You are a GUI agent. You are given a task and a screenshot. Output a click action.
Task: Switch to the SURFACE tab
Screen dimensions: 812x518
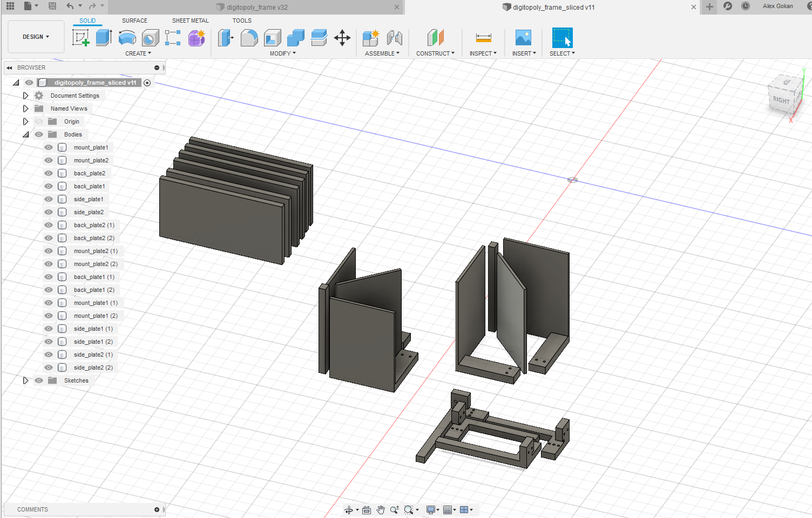(x=134, y=21)
